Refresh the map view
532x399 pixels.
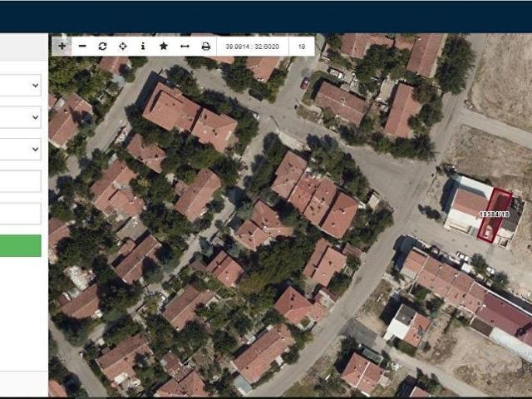(102, 47)
